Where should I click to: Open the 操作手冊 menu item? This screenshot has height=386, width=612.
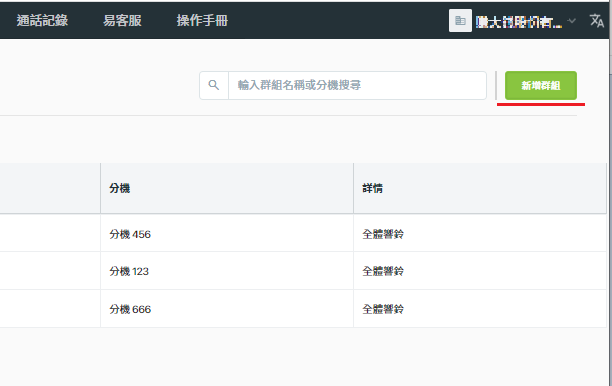[x=202, y=20]
